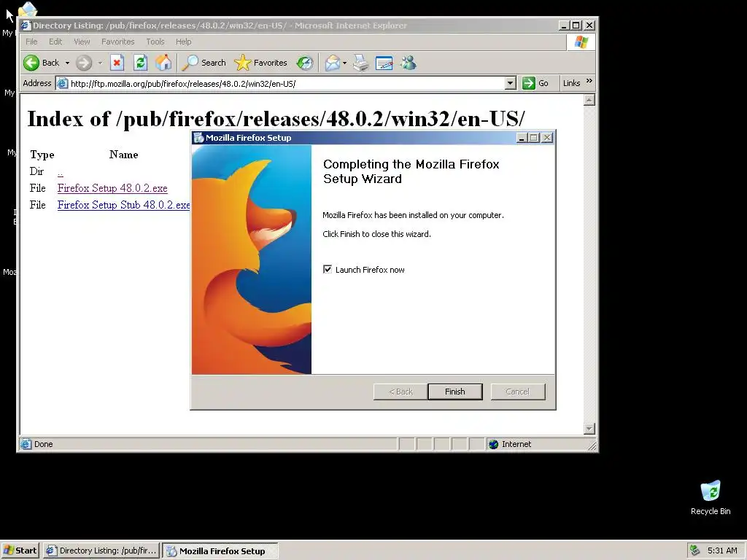The width and height of the screenshot is (747, 560).
Task: Click the Internet zone globe in status bar
Action: [x=494, y=444]
